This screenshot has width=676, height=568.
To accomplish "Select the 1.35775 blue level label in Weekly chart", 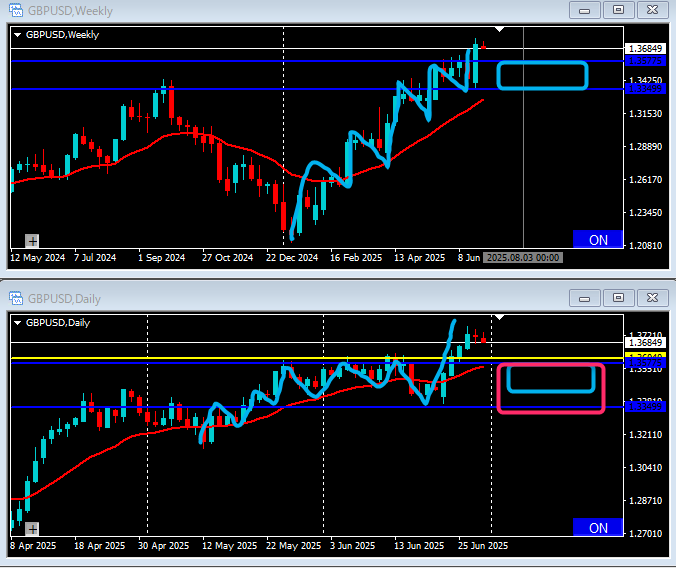I will click(x=645, y=61).
